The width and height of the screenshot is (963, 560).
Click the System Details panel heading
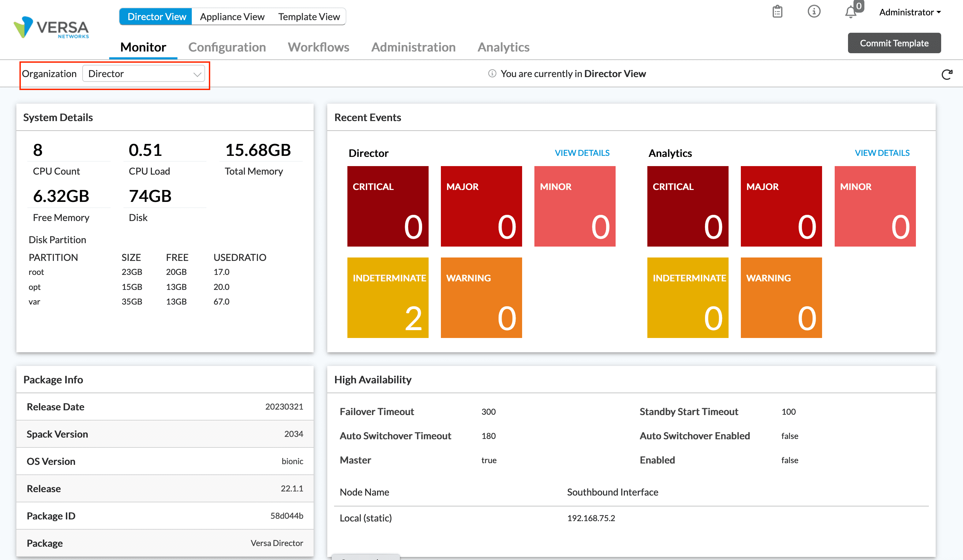pyautogui.click(x=58, y=117)
